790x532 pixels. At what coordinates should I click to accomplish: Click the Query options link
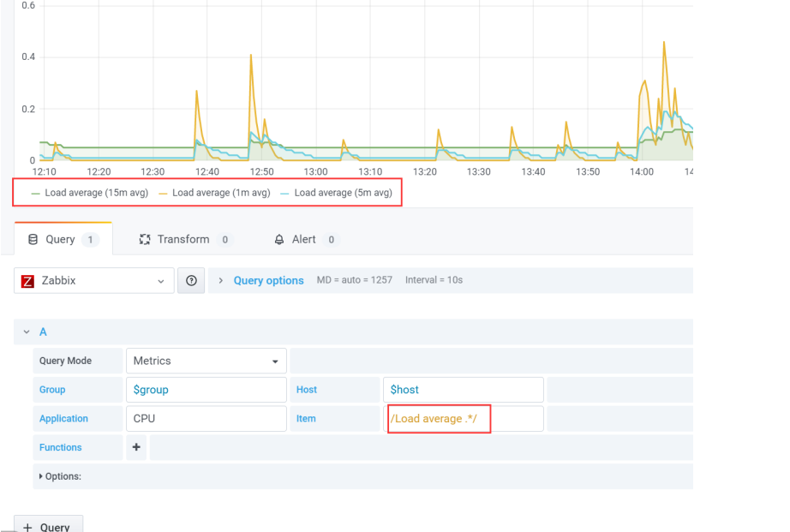(x=268, y=281)
